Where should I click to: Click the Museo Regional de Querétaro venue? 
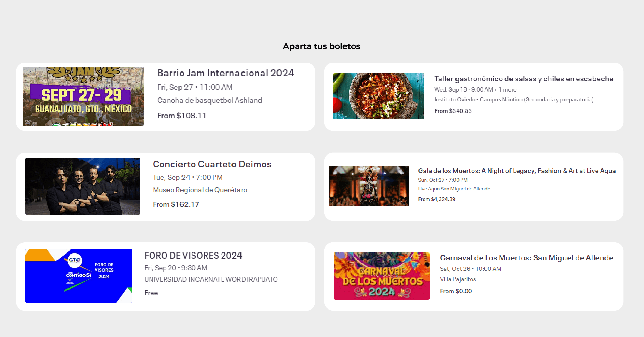[x=200, y=190]
